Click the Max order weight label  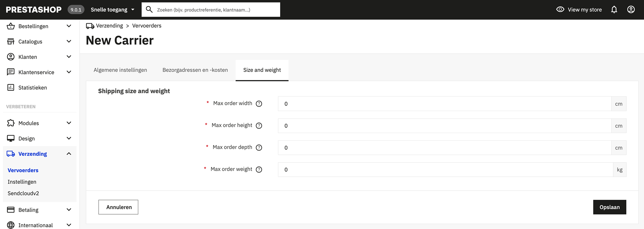(231, 169)
